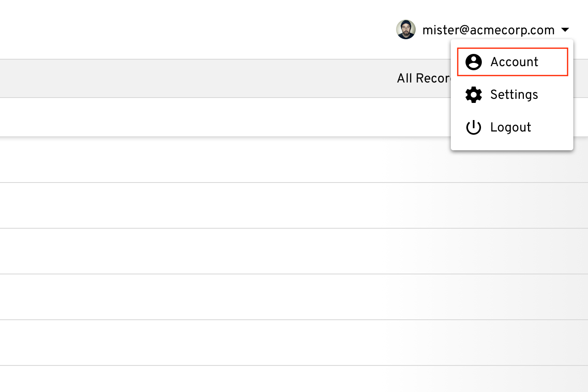
Task: Click the user avatar photo
Action: click(406, 29)
